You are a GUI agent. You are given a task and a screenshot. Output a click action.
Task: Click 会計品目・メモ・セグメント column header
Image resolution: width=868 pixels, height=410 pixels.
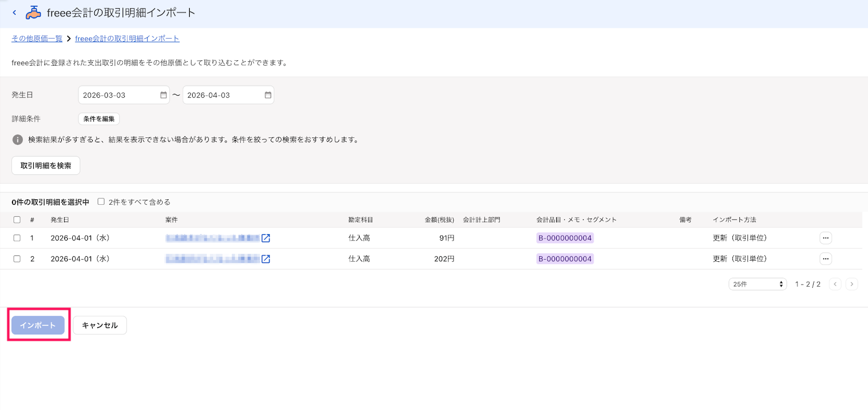577,220
